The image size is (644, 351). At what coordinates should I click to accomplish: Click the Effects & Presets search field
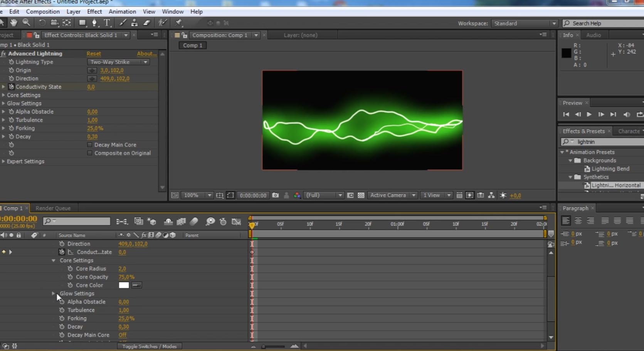pos(602,142)
